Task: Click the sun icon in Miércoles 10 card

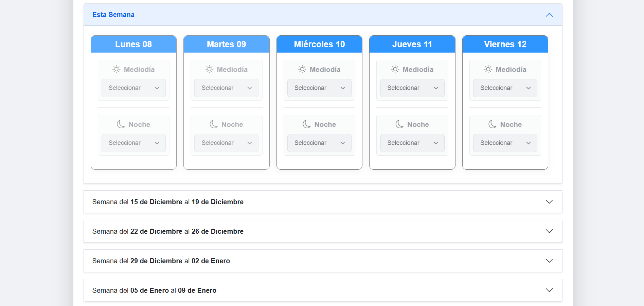Action: 302,70
